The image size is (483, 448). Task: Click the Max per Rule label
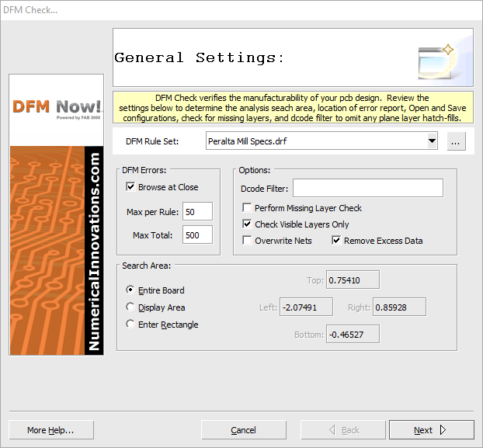tap(152, 212)
